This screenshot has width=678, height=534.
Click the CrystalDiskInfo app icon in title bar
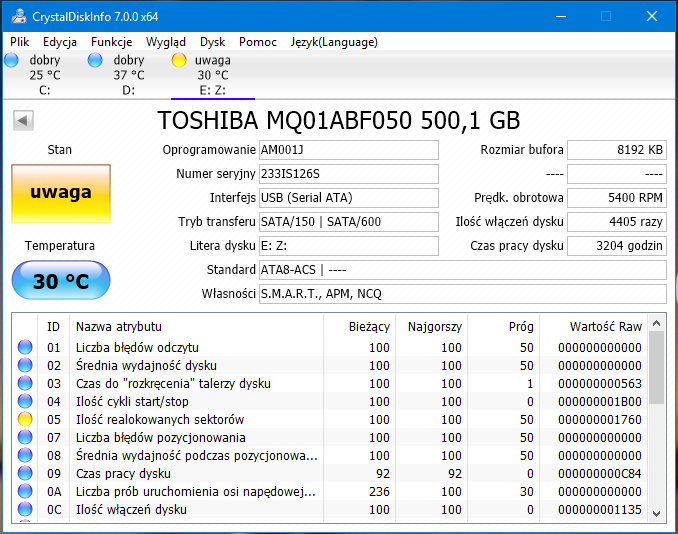point(19,16)
